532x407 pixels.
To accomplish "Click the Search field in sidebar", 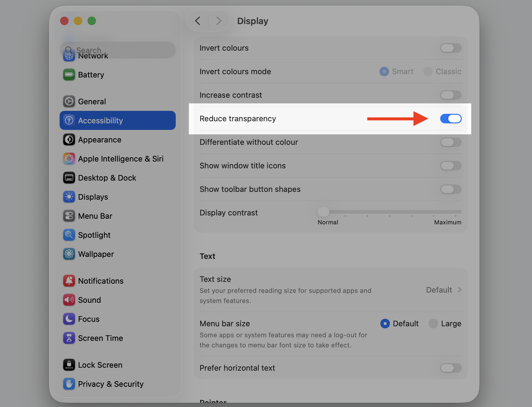I will tap(118, 50).
